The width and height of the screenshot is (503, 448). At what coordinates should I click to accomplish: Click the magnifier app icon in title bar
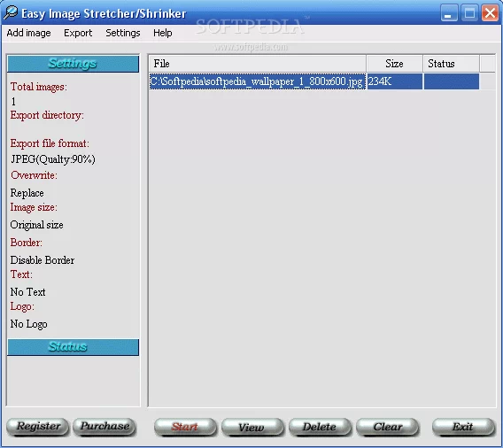click(x=11, y=12)
